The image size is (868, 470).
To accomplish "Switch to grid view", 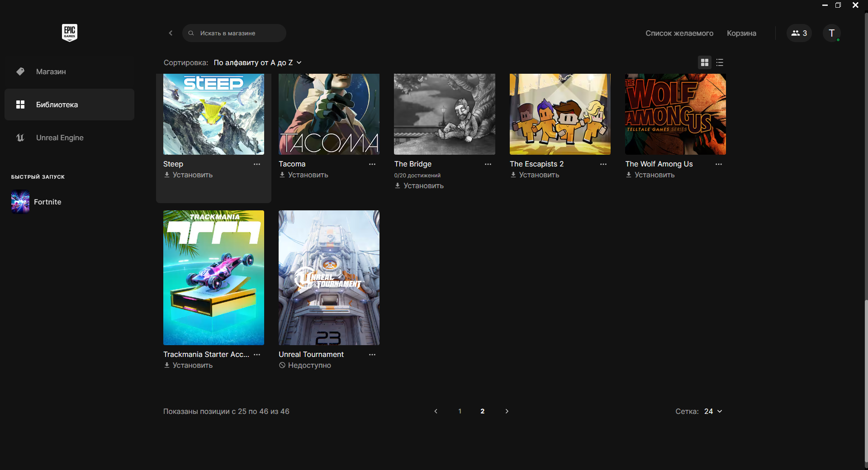I will 704,62.
